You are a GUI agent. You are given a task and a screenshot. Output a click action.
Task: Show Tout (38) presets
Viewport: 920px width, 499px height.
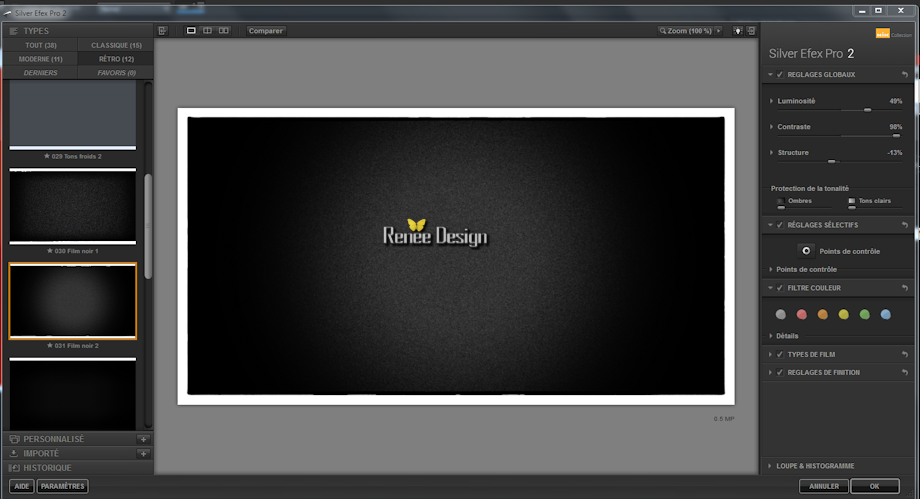[40, 45]
